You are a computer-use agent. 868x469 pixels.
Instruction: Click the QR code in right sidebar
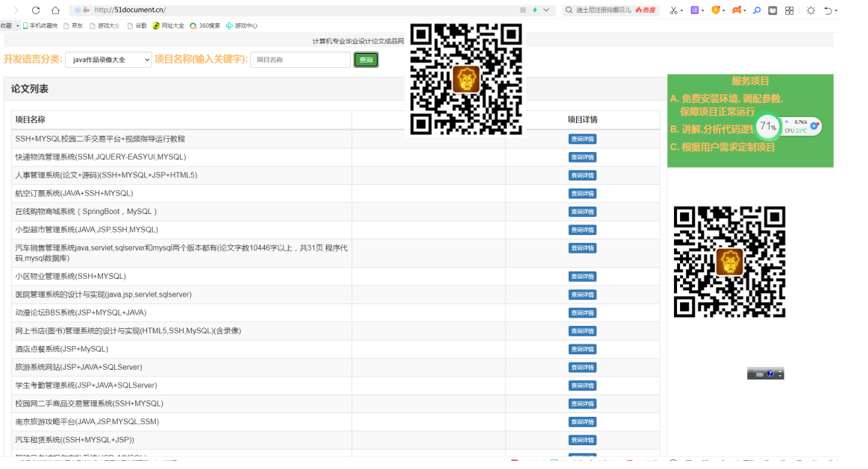pos(729,262)
